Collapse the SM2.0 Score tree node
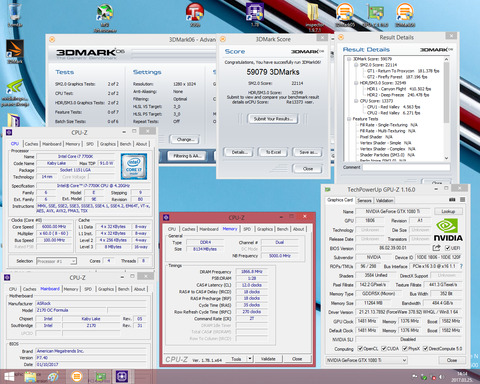The width and height of the screenshot is (480, 384). click(355, 65)
